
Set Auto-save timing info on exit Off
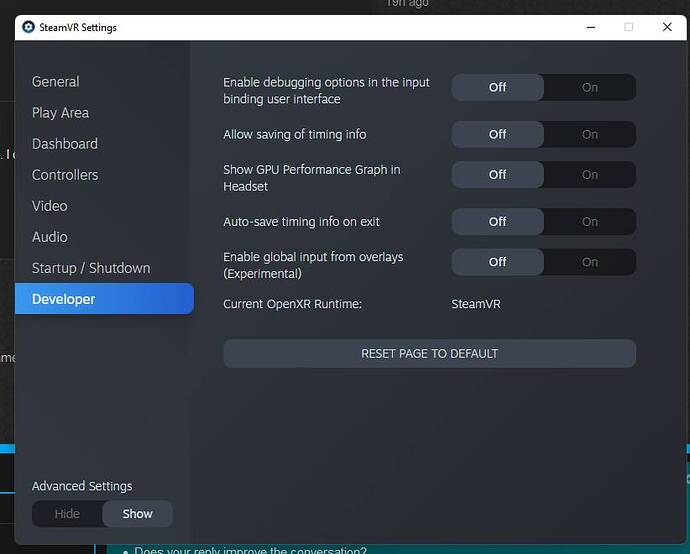point(498,221)
